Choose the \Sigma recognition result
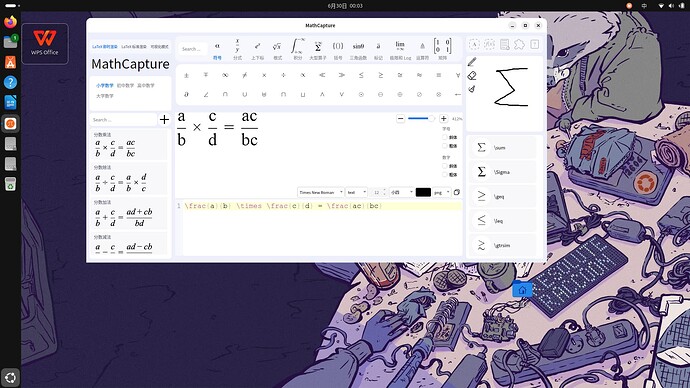 click(503, 172)
